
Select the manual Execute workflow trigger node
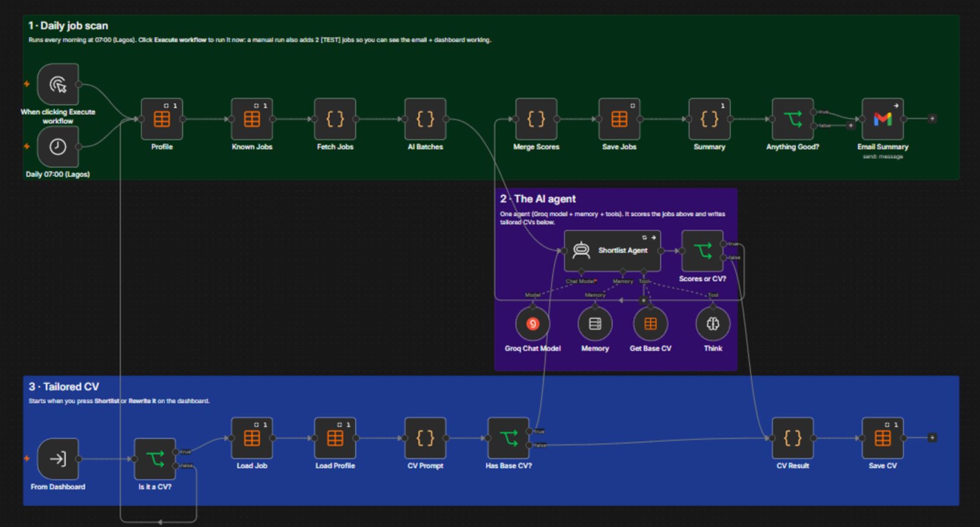(58, 84)
